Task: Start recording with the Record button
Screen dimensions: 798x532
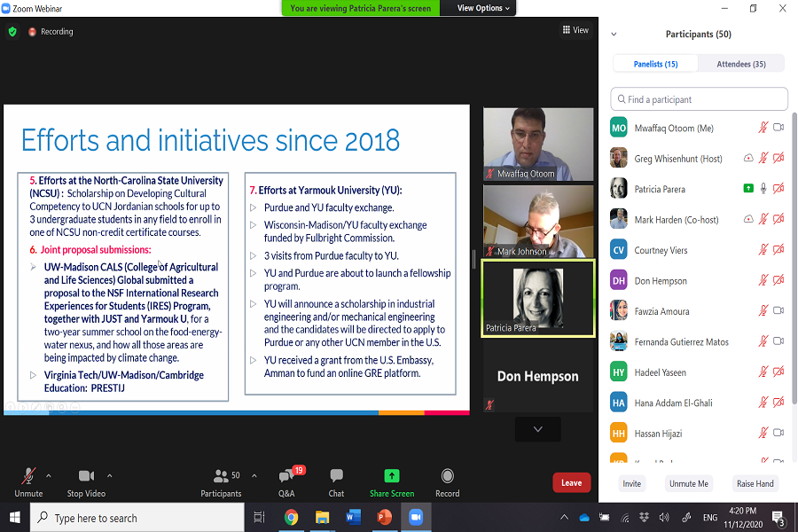Action: tap(448, 482)
